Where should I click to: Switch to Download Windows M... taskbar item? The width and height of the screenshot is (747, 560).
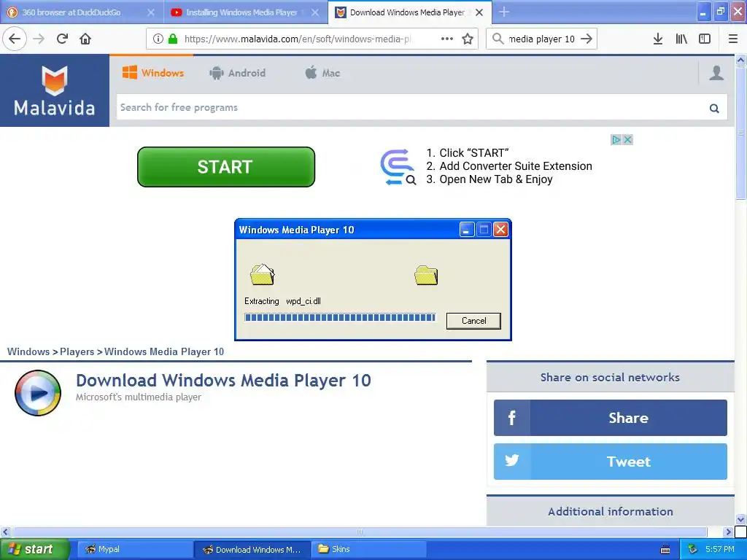point(252,549)
